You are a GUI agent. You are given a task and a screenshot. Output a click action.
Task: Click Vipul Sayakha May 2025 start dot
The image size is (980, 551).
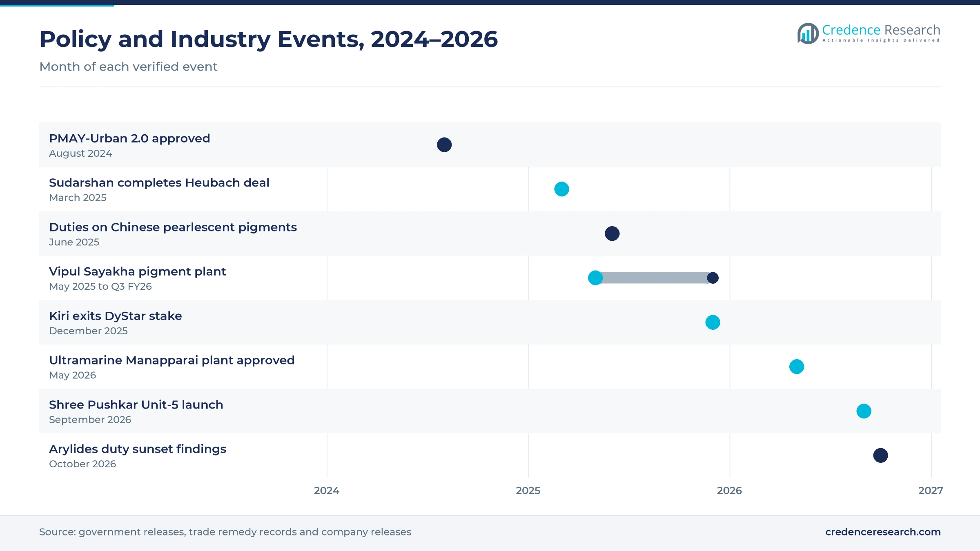pyautogui.click(x=595, y=278)
